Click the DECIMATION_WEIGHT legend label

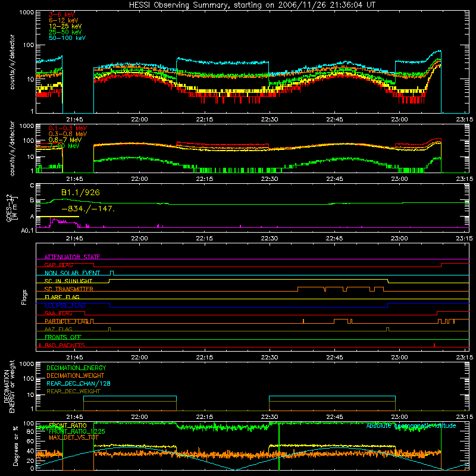coord(76,375)
